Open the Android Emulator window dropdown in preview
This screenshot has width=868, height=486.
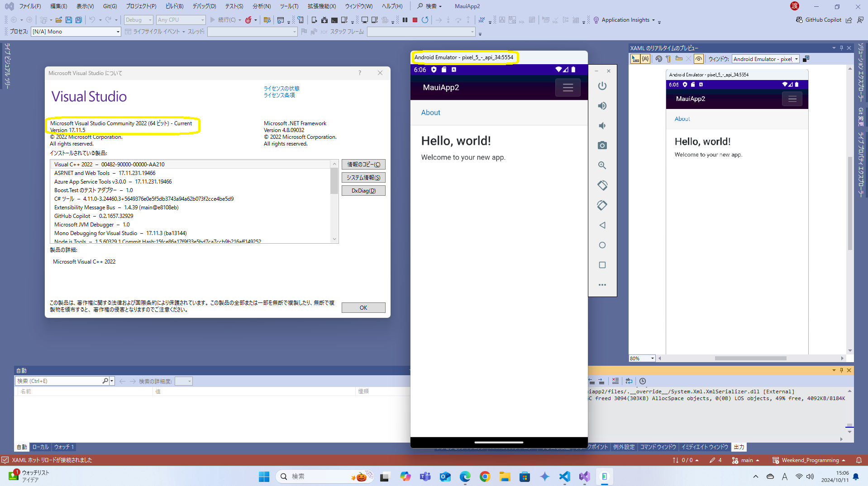pyautogui.click(x=766, y=59)
